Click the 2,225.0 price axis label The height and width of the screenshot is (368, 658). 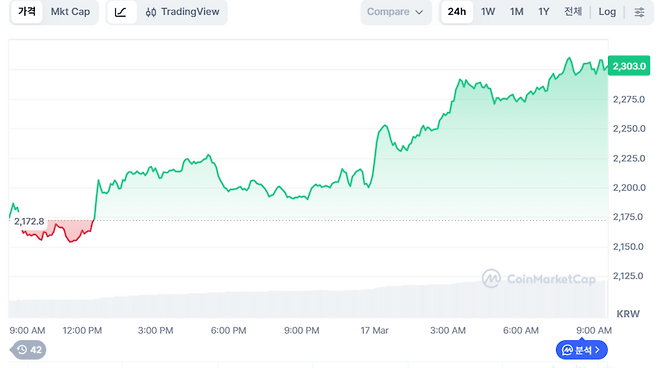pos(629,159)
